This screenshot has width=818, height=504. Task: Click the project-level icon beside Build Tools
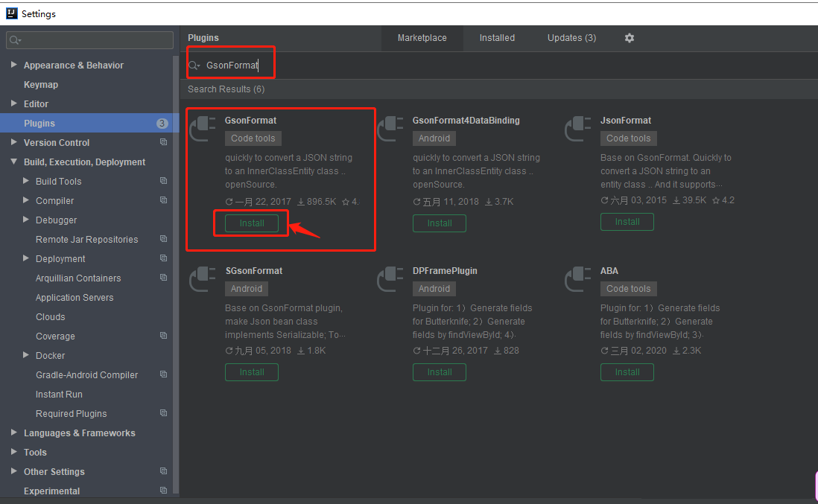(163, 180)
